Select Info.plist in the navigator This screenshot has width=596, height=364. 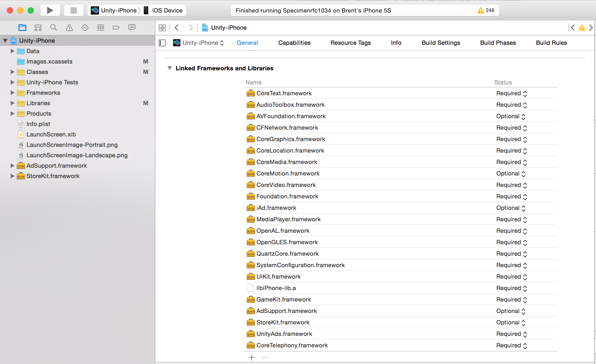[77, 124]
